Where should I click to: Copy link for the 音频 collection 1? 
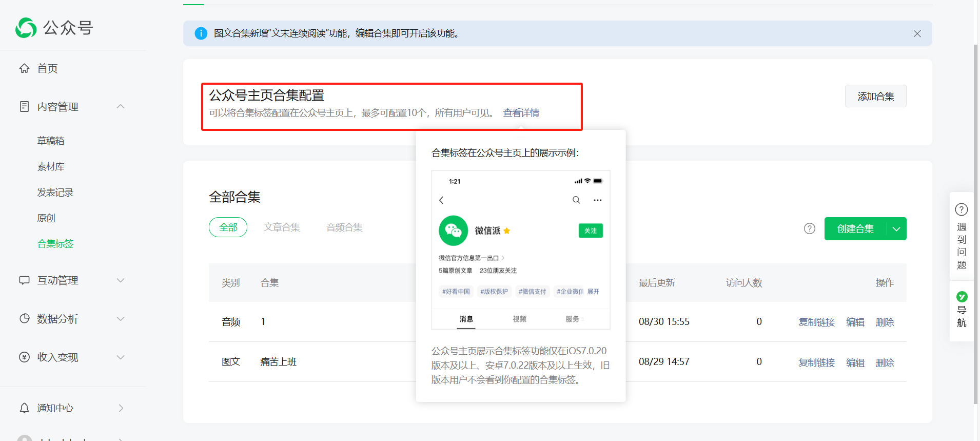point(816,322)
